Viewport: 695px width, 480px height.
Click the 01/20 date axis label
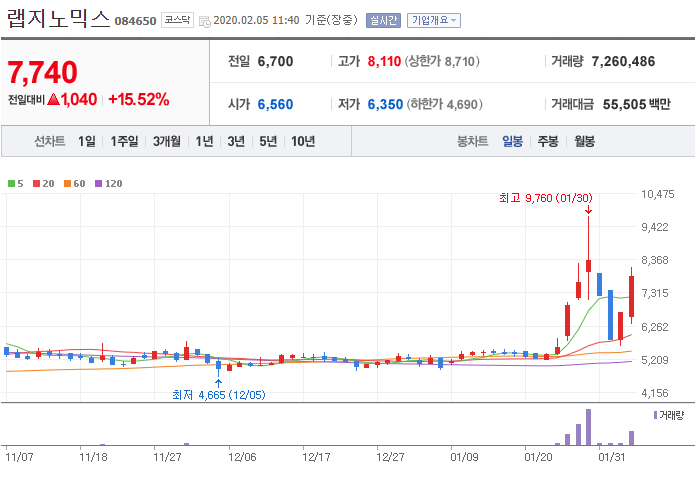point(539,457)
